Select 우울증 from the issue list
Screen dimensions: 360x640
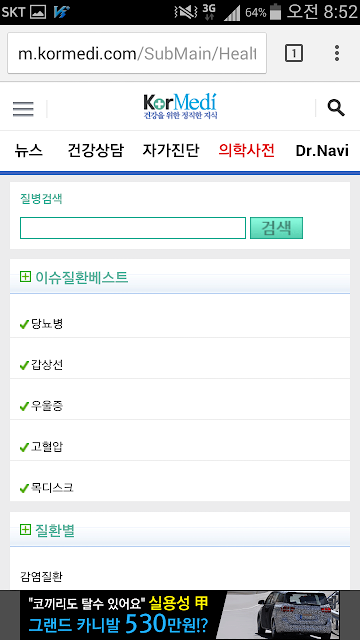click(180, 406)
